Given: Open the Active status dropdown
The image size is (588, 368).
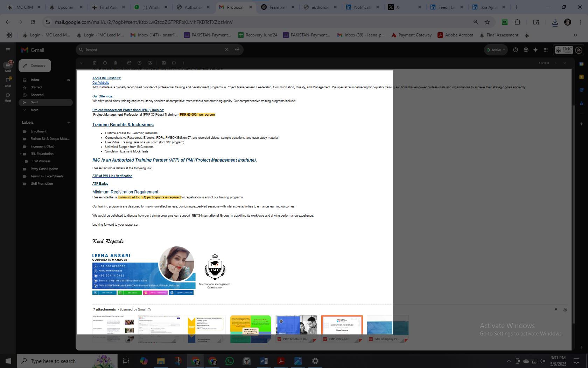Looking at the screenshot, I should pos(496,50).
